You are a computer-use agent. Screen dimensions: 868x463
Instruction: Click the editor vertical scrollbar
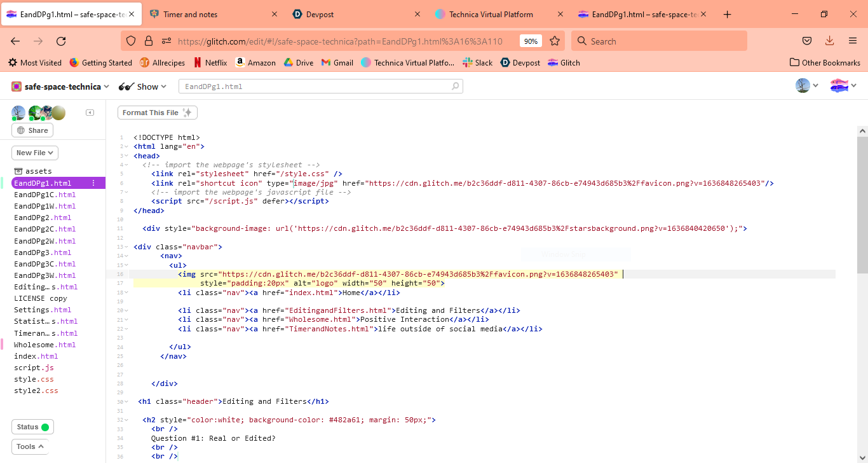862,205
